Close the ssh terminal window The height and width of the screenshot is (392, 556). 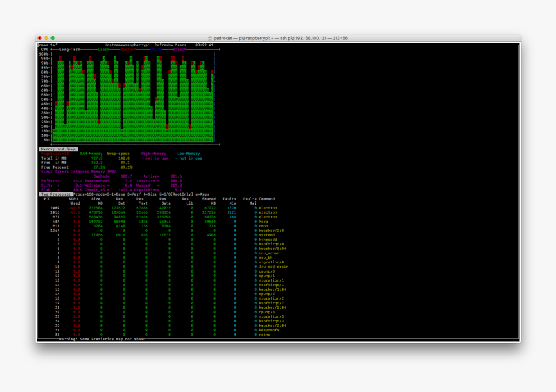tap(39, 38)
